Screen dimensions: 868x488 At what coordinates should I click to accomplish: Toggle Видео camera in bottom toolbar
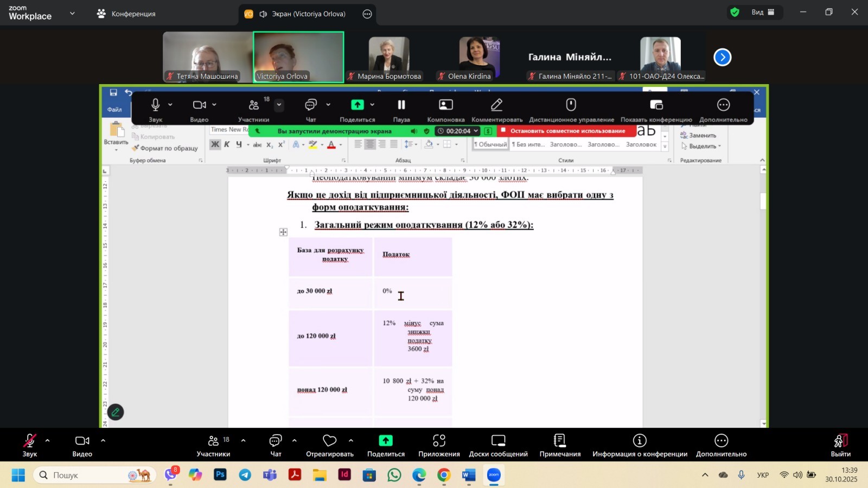(x=82, y=445)
